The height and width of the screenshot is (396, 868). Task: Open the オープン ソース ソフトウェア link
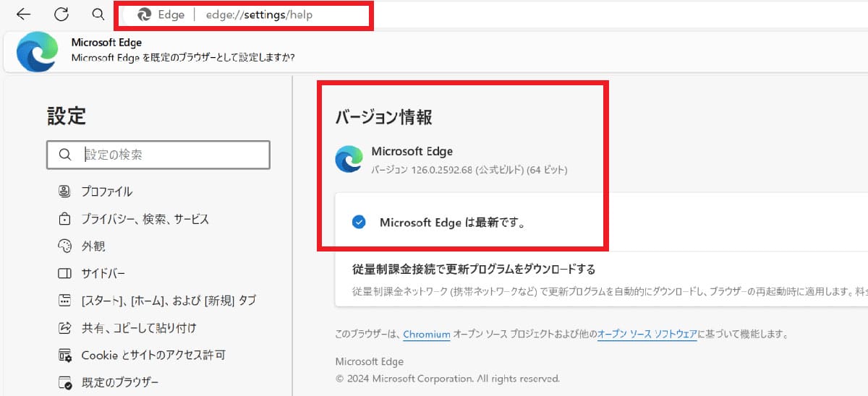pos(647,335)
